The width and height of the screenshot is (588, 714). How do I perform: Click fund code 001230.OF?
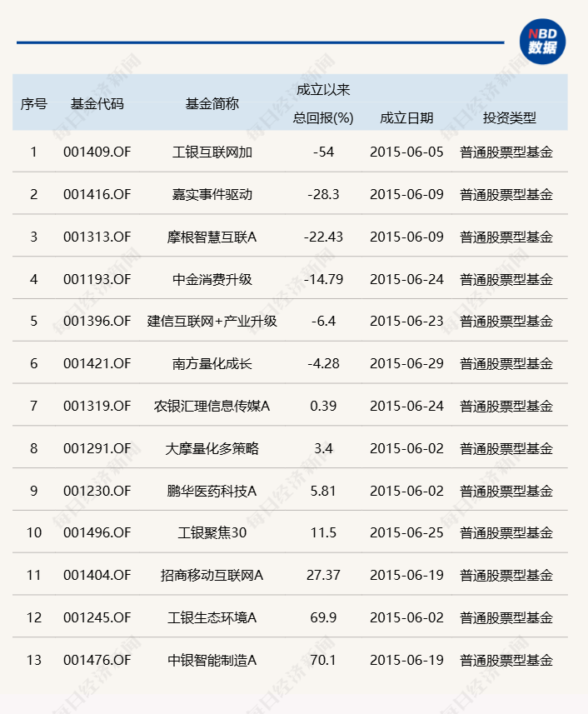pos(97,491)
